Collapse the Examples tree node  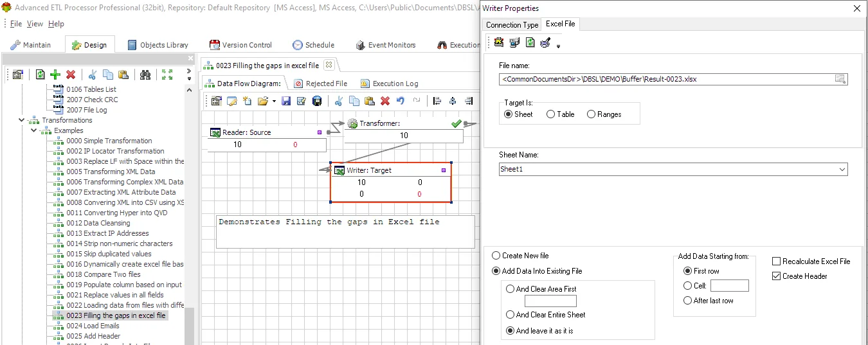pyautogui.click(x=33, y=130)
